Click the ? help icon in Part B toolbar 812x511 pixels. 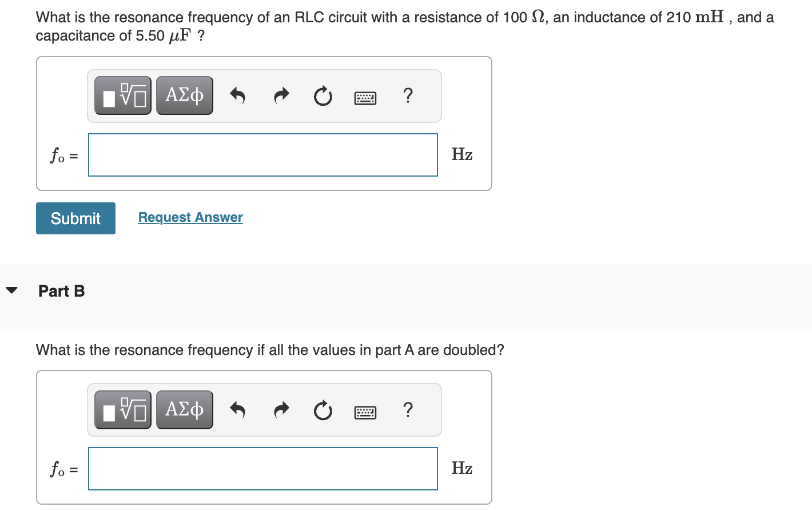tap(408, 410)
